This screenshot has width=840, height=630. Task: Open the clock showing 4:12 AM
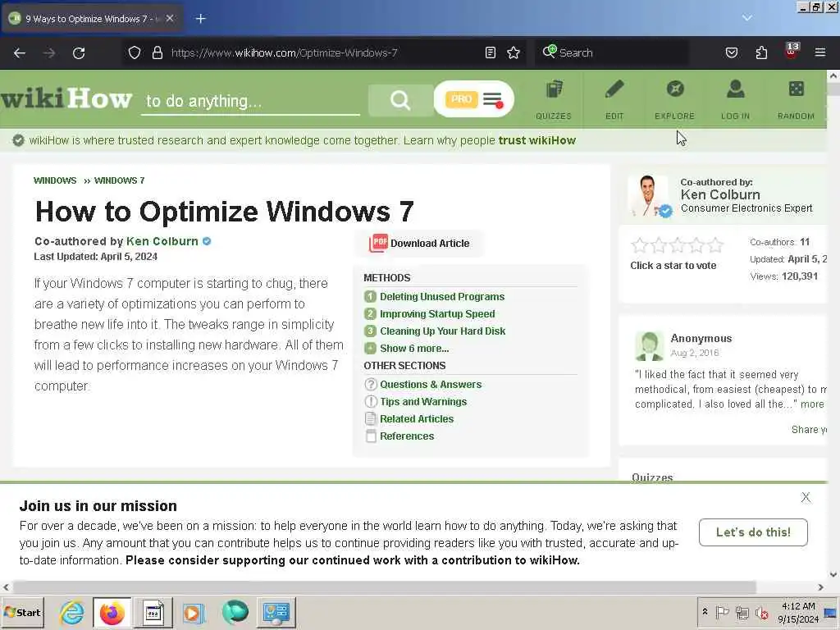click(x=798, y=612)
